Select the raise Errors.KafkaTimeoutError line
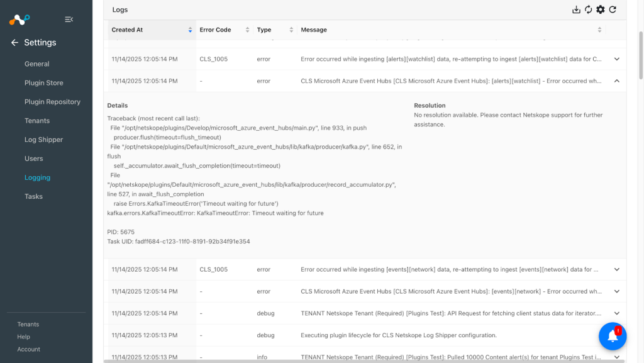Screen dimensions: 644x363 tap(196, 204)
